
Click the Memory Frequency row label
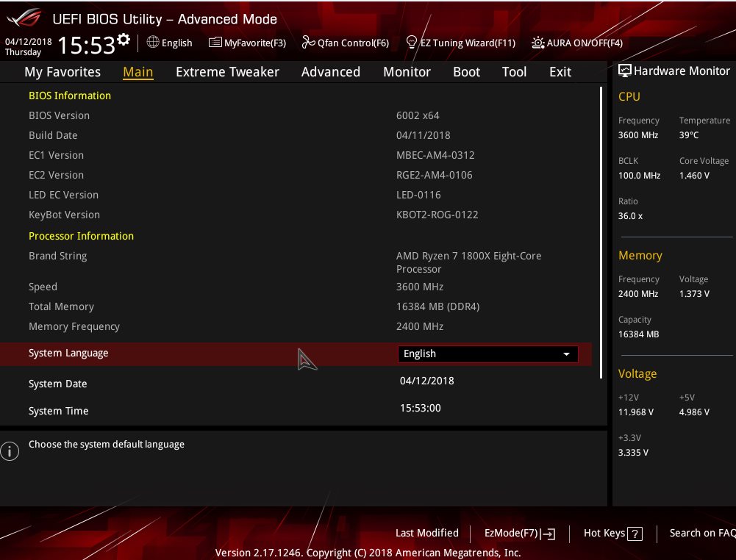[74, 326]
